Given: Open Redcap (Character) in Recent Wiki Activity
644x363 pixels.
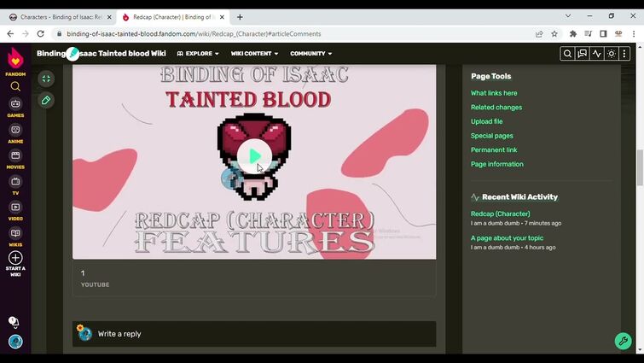Looking at the screenshot, I should click(x=500, y=214).
